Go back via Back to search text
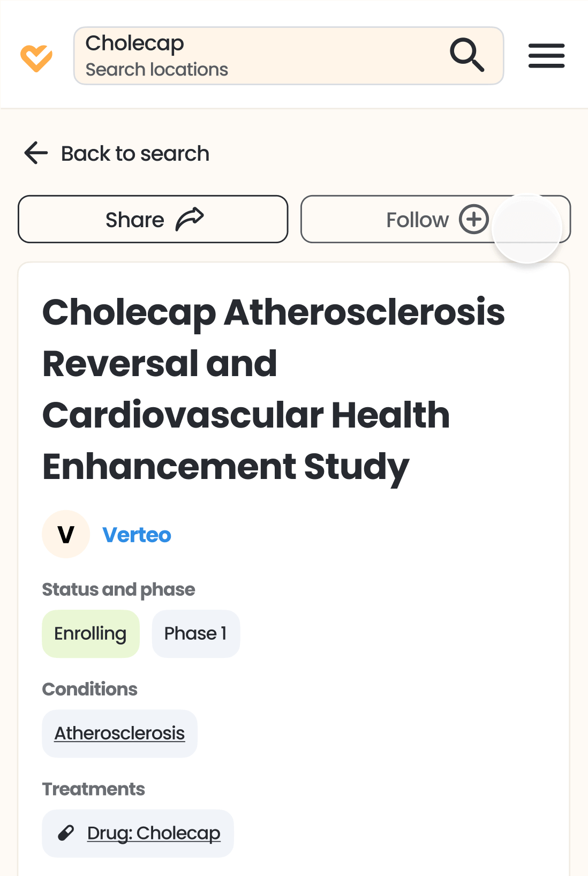 click(135, 154)
